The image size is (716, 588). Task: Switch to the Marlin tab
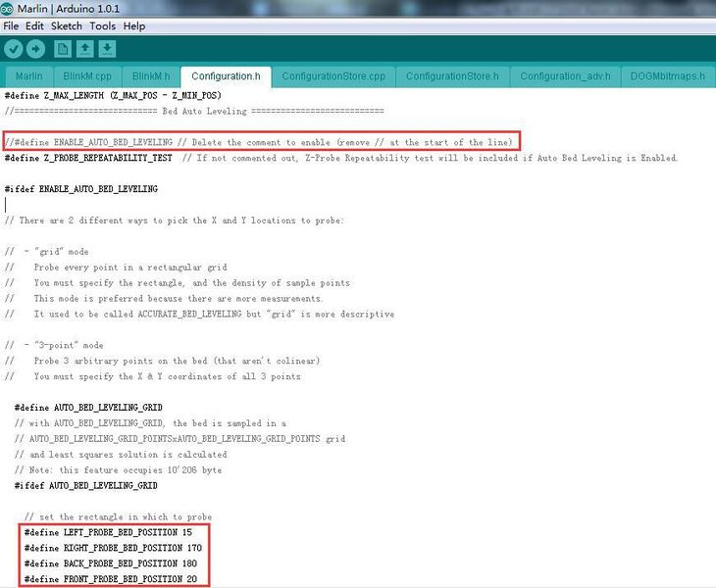click(x=28, y=76)
